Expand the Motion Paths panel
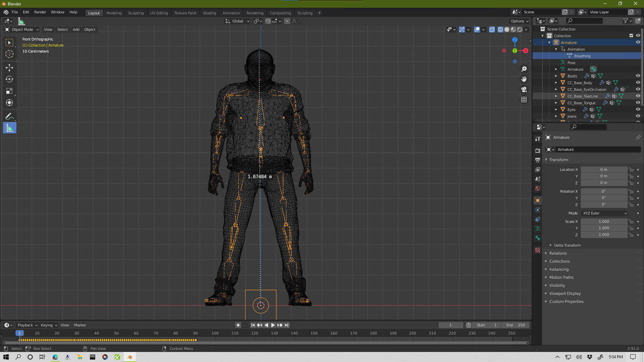The image size is (644, 362). pos(561,278)
